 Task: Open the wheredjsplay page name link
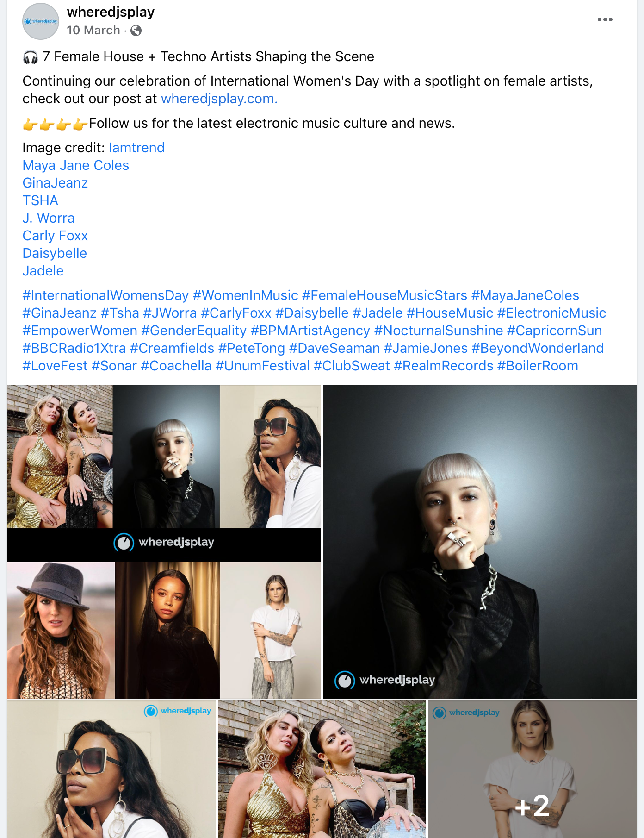111,12
